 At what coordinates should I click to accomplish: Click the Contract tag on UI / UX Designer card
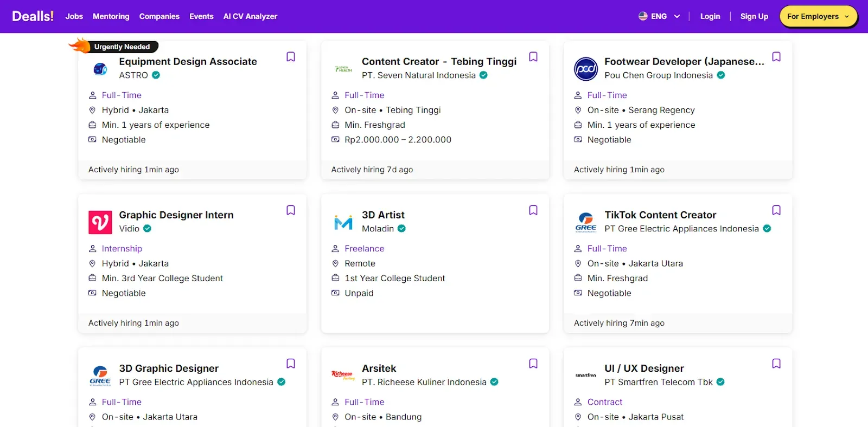pyautogui.click(x=605, y=402)
